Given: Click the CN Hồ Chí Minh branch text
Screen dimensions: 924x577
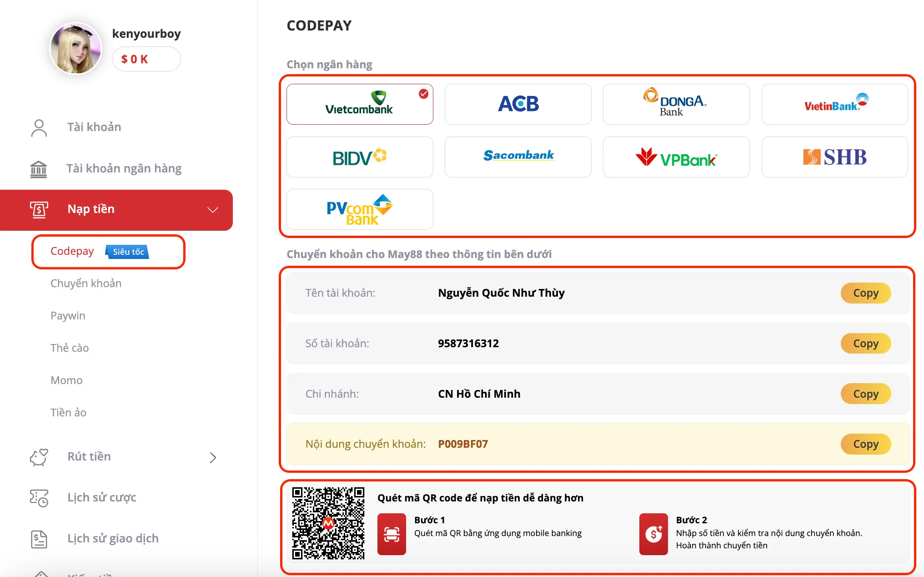Looking at the screenshot, I should [479, 394].
